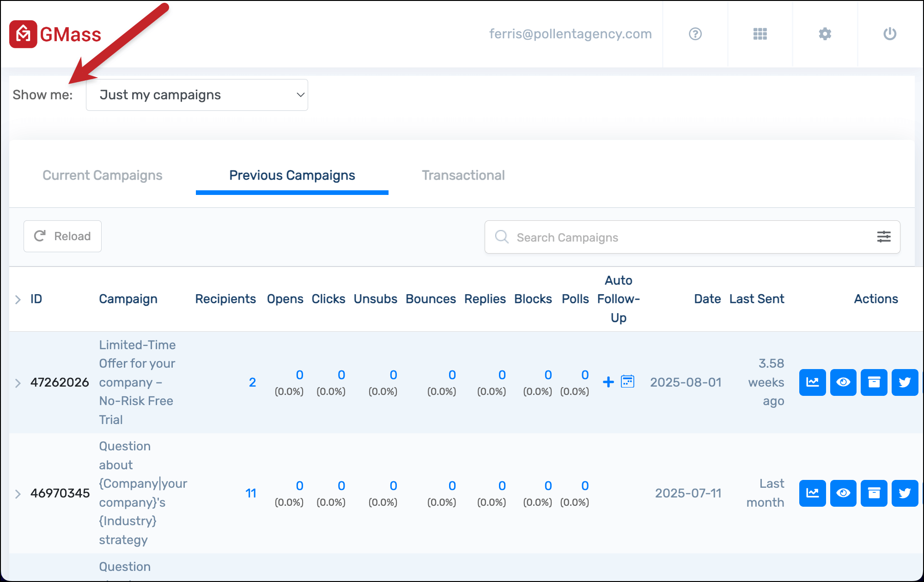Expand row for campaign 46970345
924x582 pixels.
coord(18,494)
